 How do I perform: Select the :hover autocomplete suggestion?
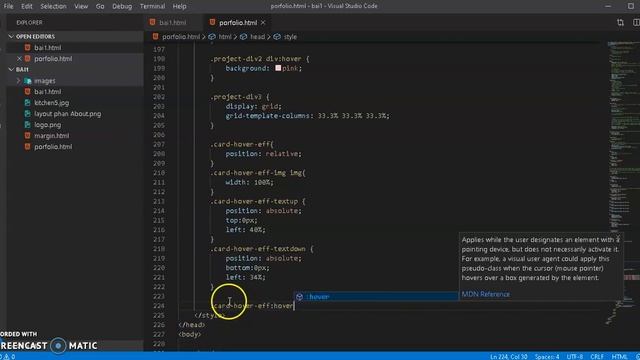click(376, 297)
